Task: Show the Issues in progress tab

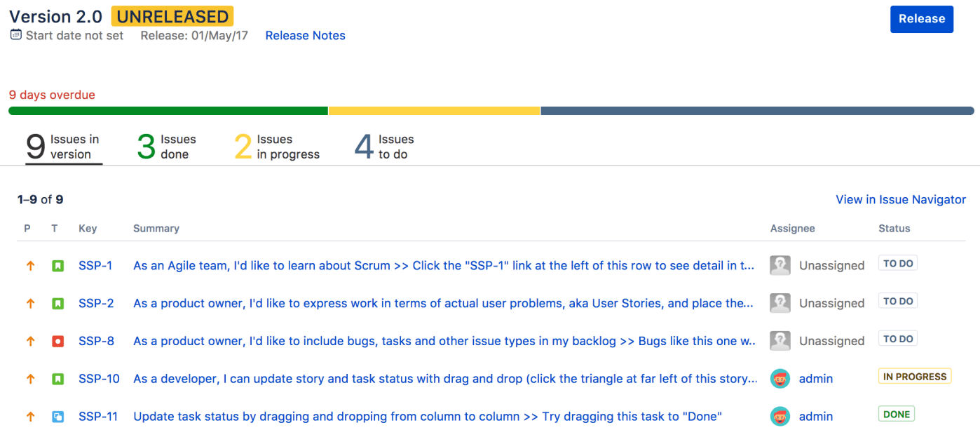Action: point(277,147)
